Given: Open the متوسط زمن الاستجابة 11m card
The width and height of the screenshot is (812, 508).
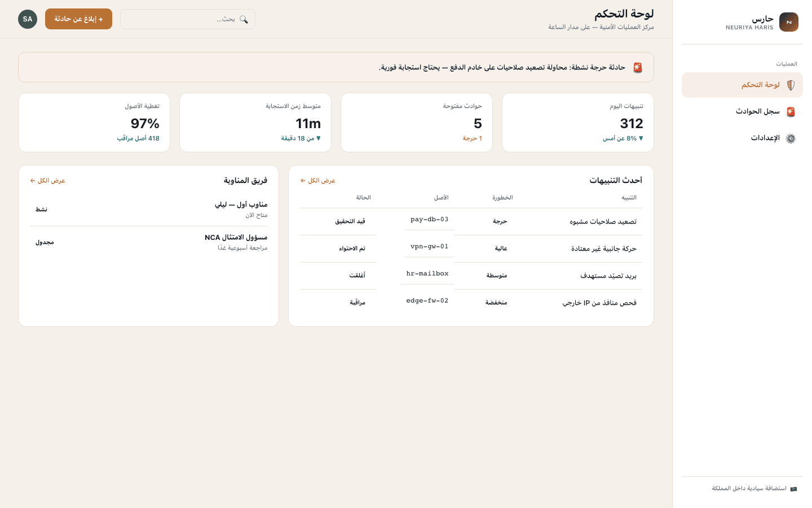Looking at the screenshot, I should [255, 122].
